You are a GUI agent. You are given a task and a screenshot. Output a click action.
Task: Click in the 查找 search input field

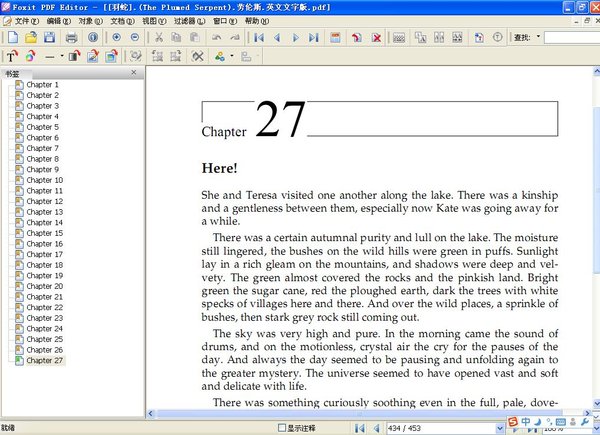(x=572, y=37)
